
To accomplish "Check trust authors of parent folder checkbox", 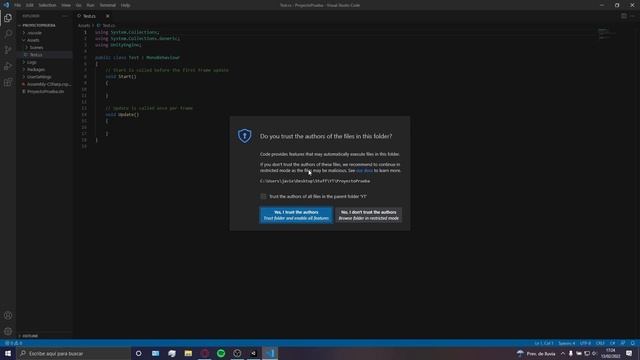I will (263, 196).
